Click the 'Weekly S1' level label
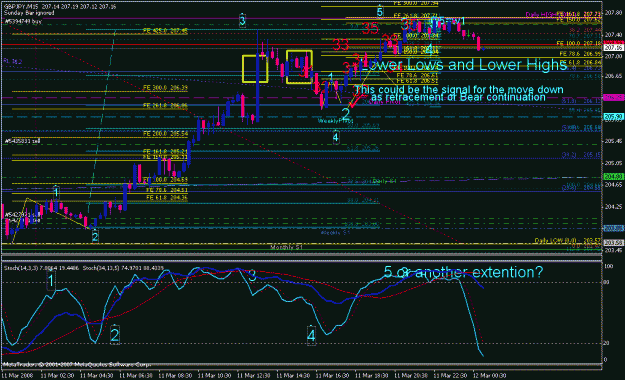This screenshot has width=625, height=380. click(335, 232)
